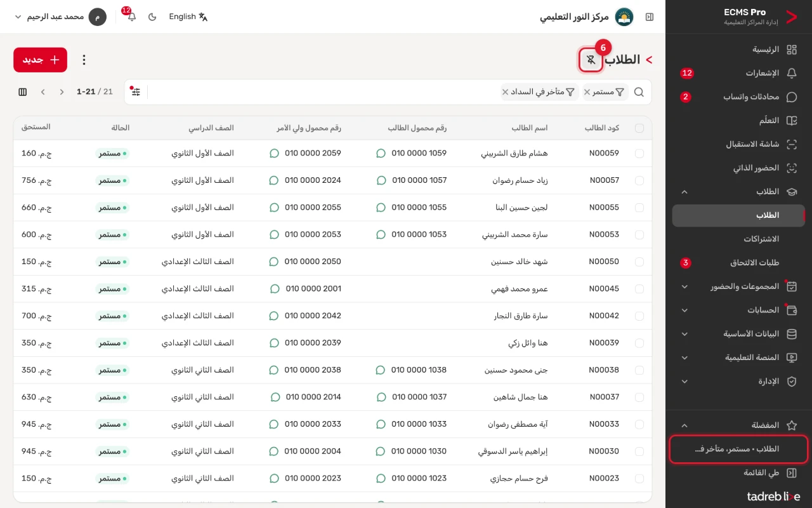Screen dimensions: 812x508
Task: Click the search magnifier icon
Action: click(639, 92)
